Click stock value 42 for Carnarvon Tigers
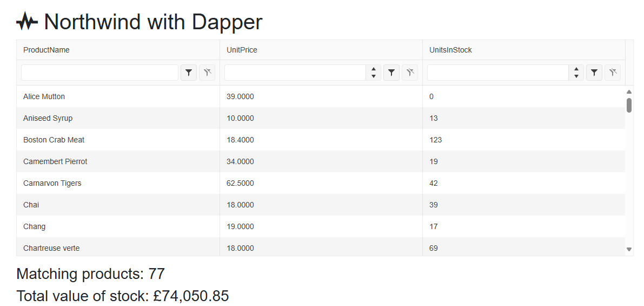Screen dimensions: 644x306 [x=524, y=184]
